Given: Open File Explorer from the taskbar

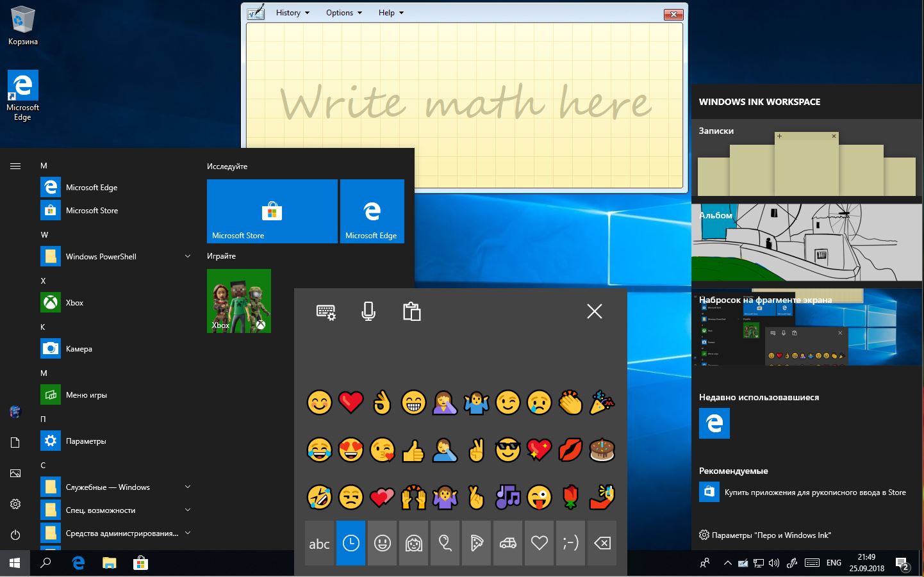Looking at the screenshot, I should click(x=110, y=563).
